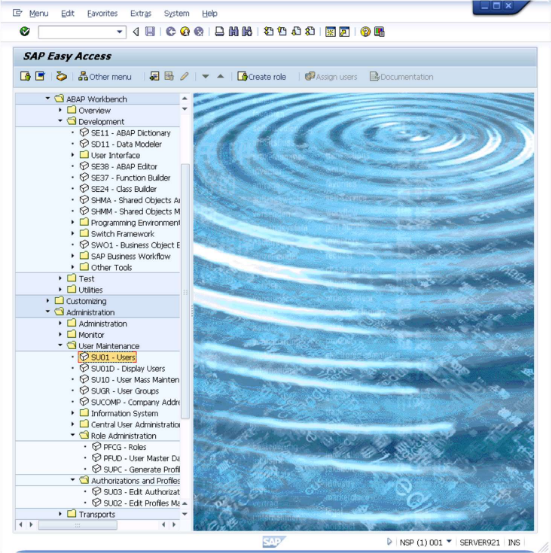551x553 pixels.
Task: Select SUGR - User Groups transaction
Action: point(119,391)
